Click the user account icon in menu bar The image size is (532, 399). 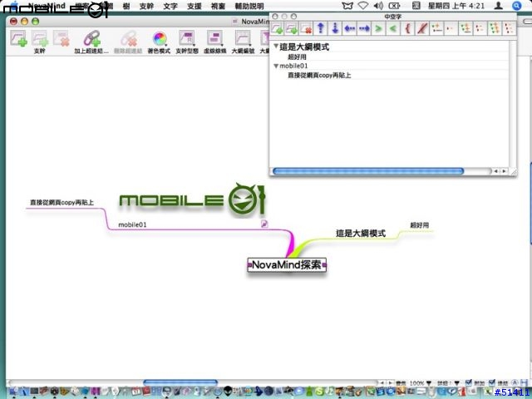pos(499,6)
